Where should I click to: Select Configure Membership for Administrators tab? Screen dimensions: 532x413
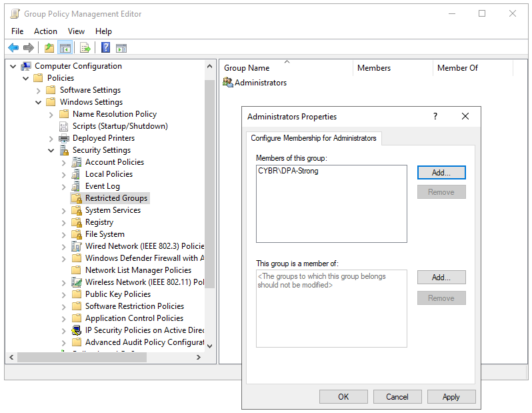tap(313, 138)
